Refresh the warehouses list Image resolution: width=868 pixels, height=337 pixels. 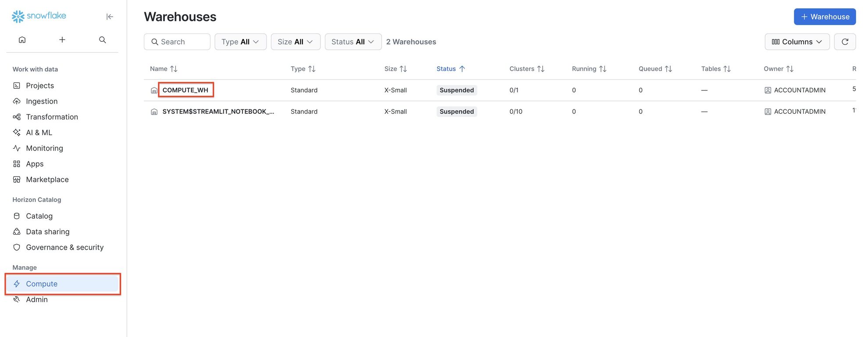845,42
